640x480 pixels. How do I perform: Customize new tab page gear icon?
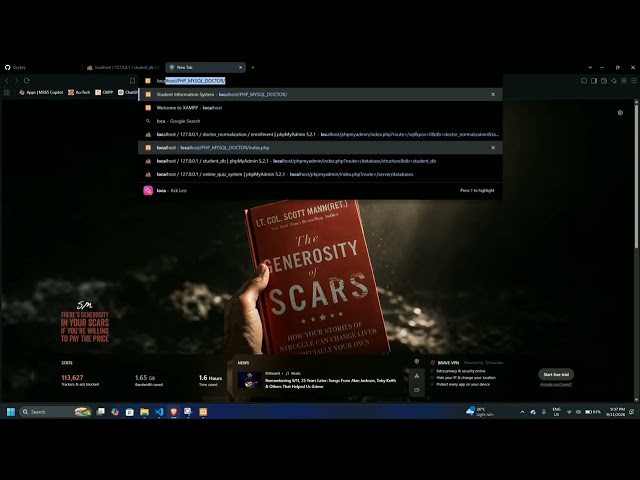point(620,113)
